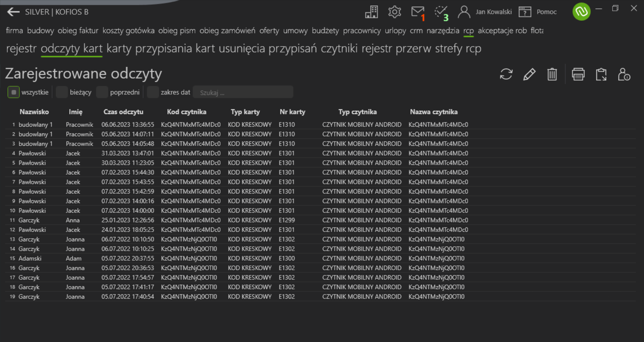Switch to the strefy rcp tab

458,49
